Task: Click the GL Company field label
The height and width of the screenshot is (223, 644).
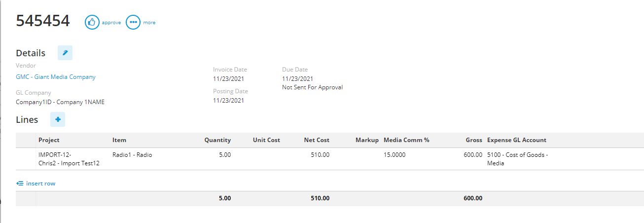Action: (x=34, y=93)
